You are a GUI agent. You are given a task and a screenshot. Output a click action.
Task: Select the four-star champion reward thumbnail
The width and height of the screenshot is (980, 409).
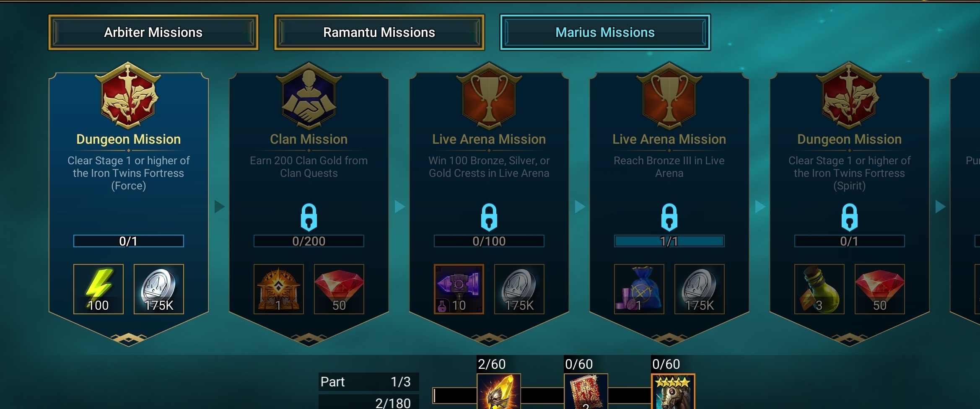pos(673,392)
